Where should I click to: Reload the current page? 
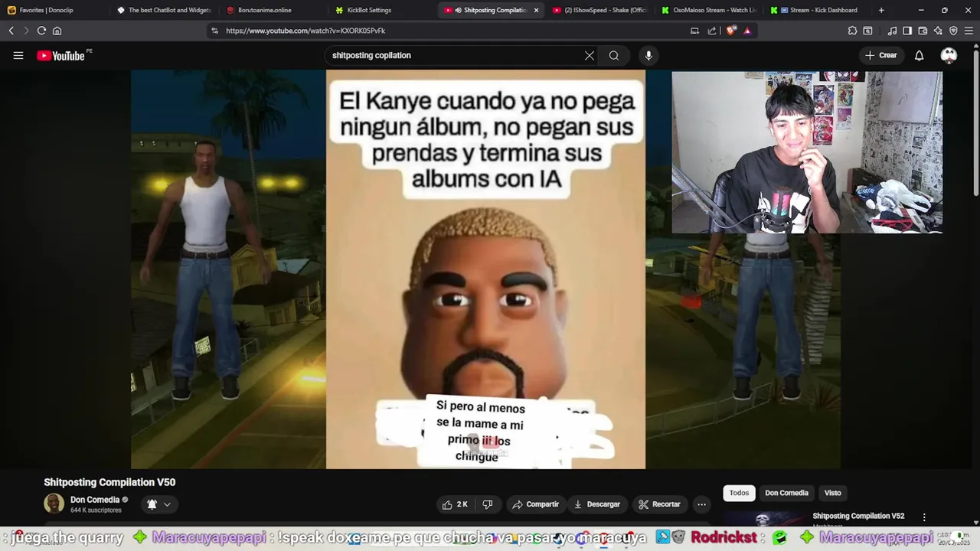(x=41, y=31)
